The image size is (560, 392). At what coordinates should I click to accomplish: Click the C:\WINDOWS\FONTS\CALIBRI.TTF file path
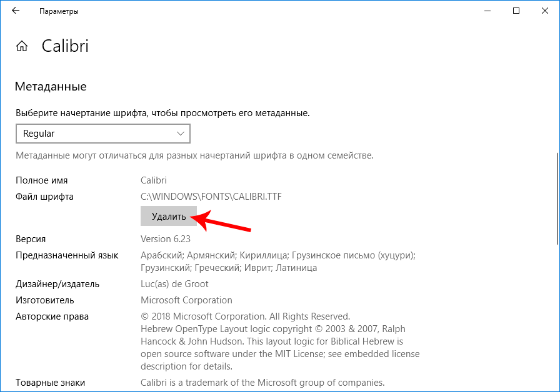(x=211, y=197)
